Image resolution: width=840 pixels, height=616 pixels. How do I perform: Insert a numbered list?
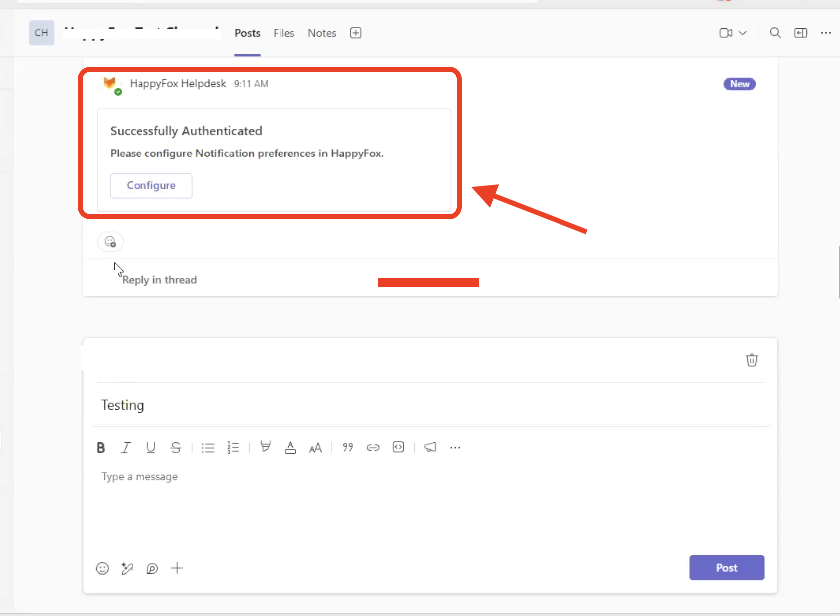coord(233,448)
